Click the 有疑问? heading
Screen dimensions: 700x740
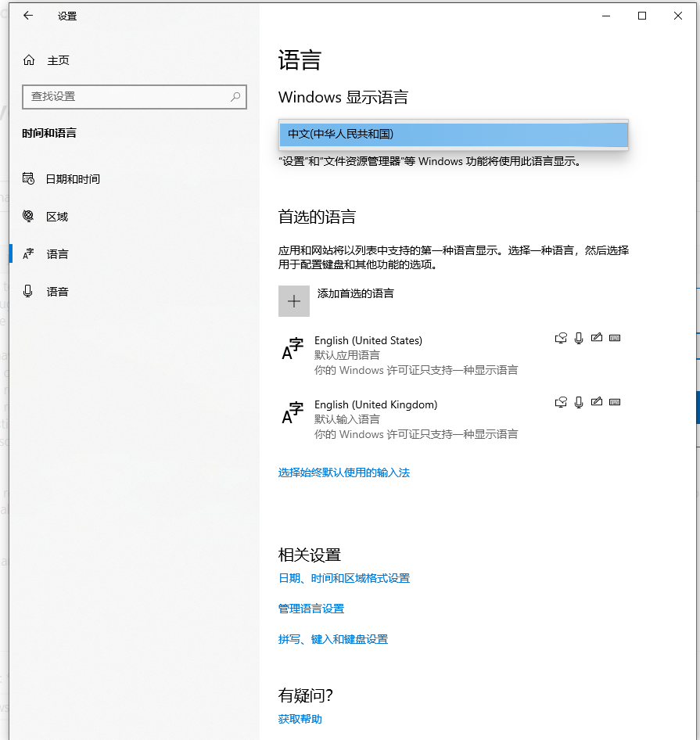305,695
